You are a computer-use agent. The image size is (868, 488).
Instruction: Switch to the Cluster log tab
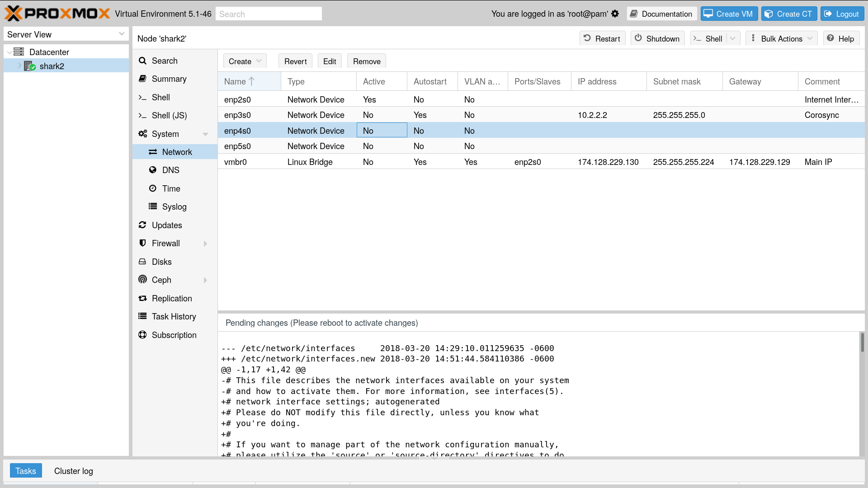pos(73,471)
